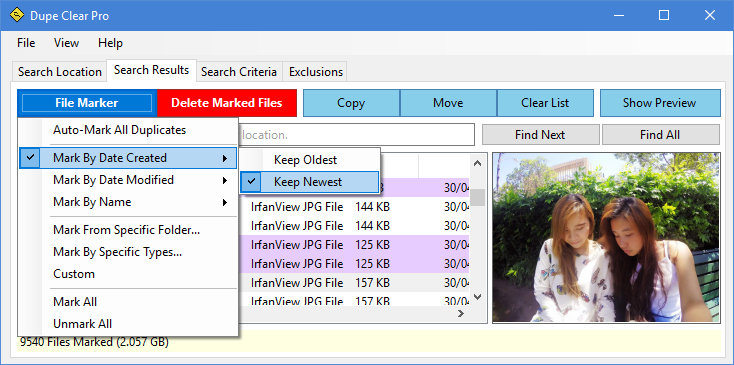Open the File Marker dropdown button
This screenshot has width=734, height=365.
(87, 103)
